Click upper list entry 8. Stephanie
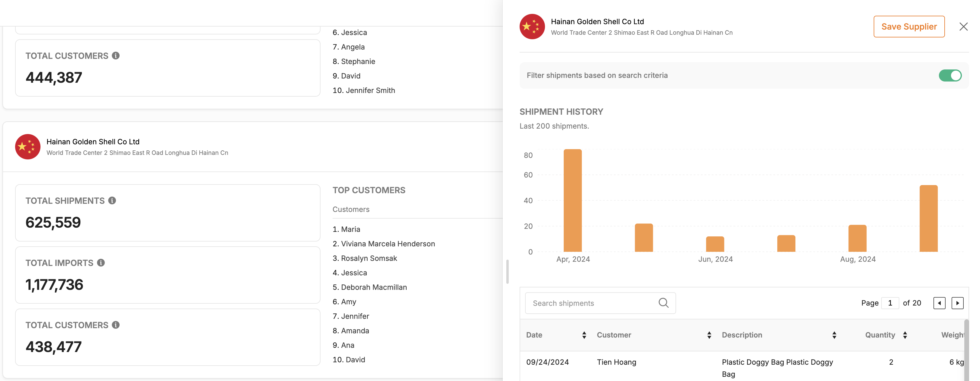Image resolution: width=980 pixels, height=381 pixels. tap(354, 61)
